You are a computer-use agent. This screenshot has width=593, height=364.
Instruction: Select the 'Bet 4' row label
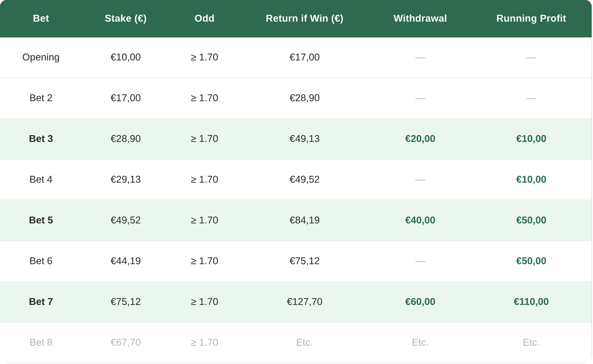point(41,180)
